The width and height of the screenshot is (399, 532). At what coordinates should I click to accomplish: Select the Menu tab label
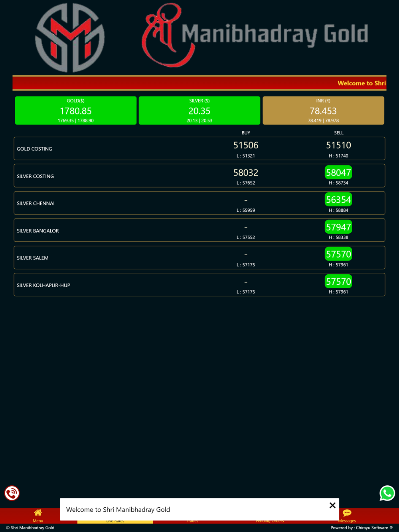pos(38,521)
